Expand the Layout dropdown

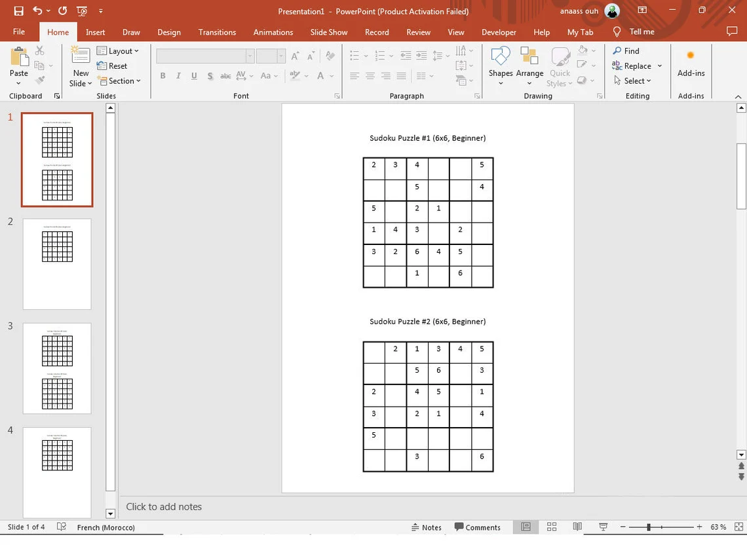click(118, 51)
